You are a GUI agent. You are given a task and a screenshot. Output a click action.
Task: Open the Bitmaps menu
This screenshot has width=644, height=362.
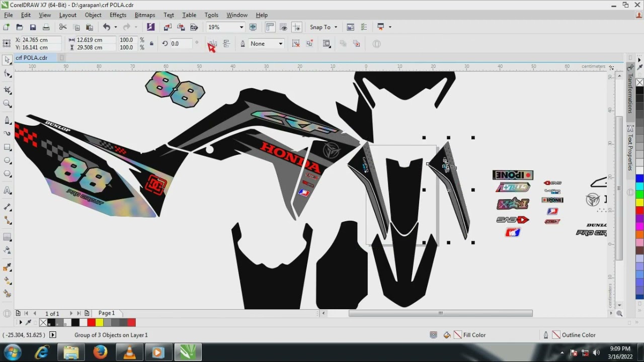pyautogui.click(x=145, y=15)
